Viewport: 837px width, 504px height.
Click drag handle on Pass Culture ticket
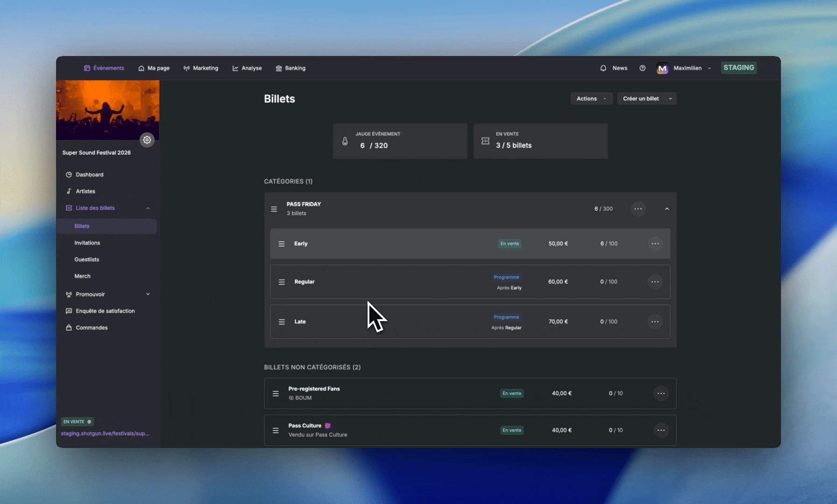(x=276, y=431)
